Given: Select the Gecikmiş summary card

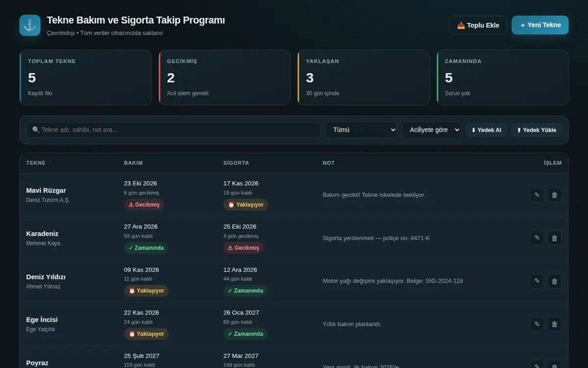Looking at the screenshot, I should (x=224, y=78).
